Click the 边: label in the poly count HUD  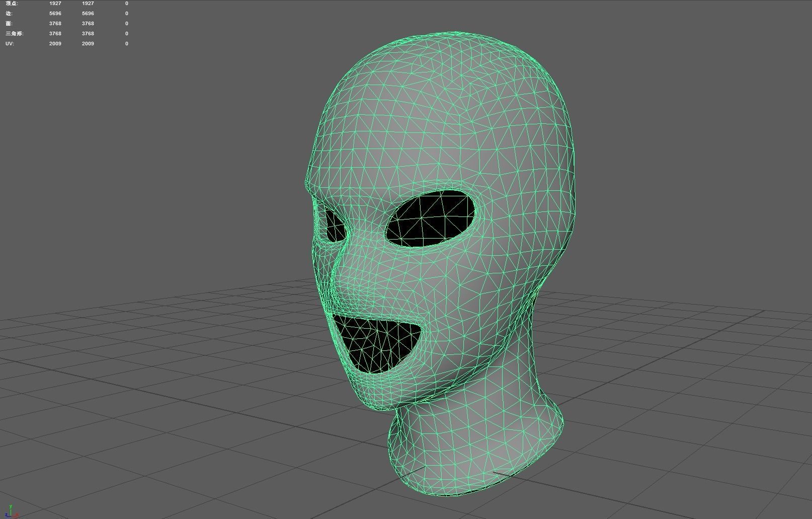(9, 14)
